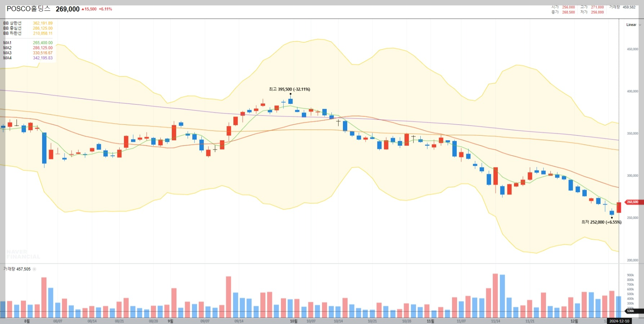Click the 200,000 price axis label
Image resolution: width=644 pixels, height=324 pixels.
click(632, 260)
